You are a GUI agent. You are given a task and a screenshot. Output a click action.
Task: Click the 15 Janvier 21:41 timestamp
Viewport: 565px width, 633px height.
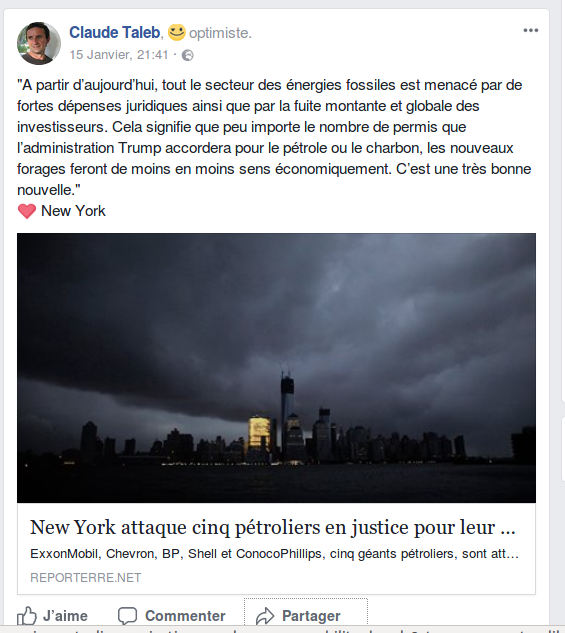coord(119,54)
